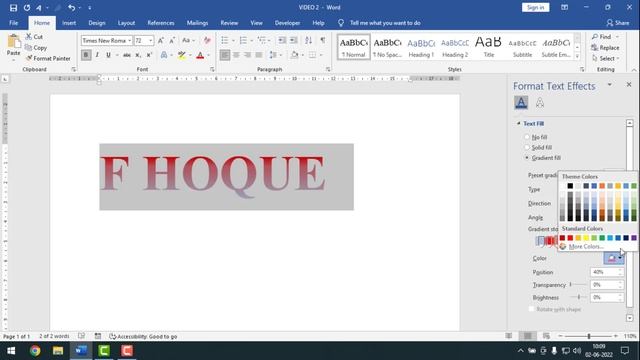This screenshot has height=360, width=640.
Task: Center align the text
Action: tap(236, 55)
